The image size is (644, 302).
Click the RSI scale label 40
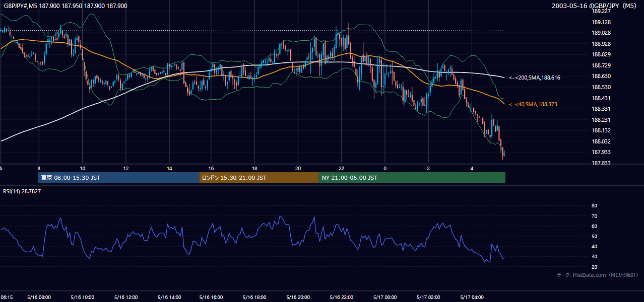click(594, 246)
